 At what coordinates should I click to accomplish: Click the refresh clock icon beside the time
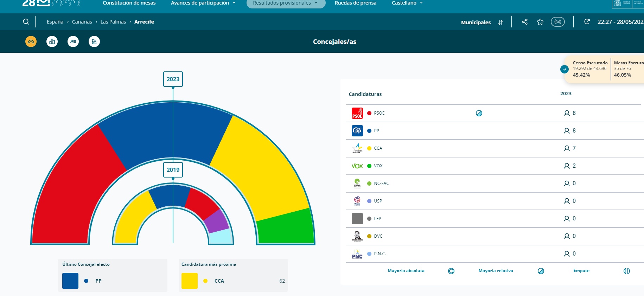pos(587,22)
